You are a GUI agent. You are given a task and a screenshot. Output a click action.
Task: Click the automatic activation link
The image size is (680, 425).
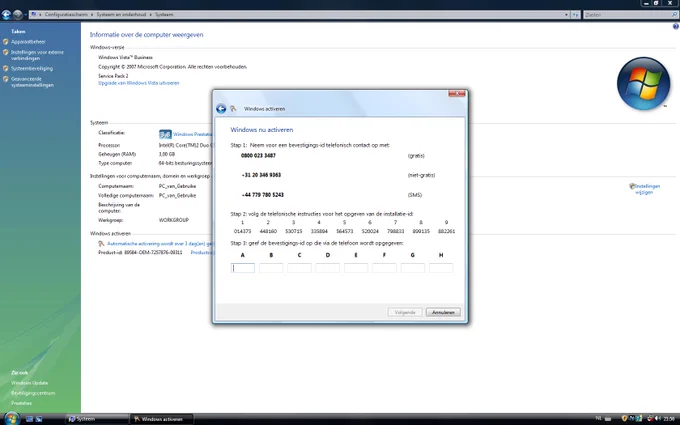click(160, 244)
